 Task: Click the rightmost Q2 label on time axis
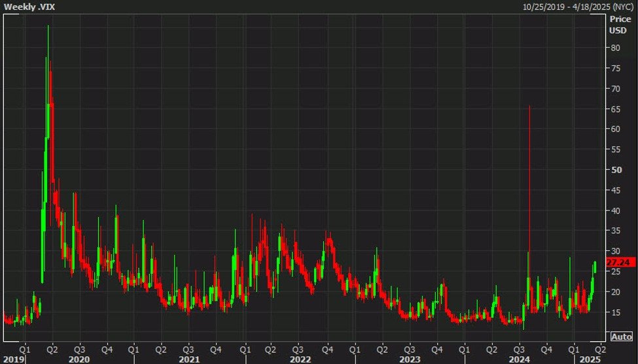(600, 349)
